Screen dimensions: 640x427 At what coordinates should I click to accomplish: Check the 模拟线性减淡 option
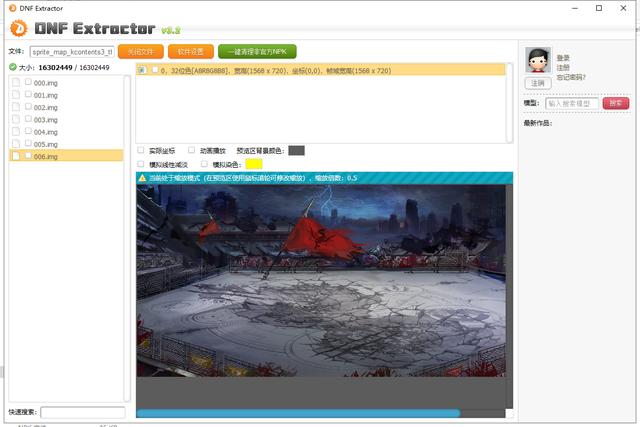(x=141, y=163)
